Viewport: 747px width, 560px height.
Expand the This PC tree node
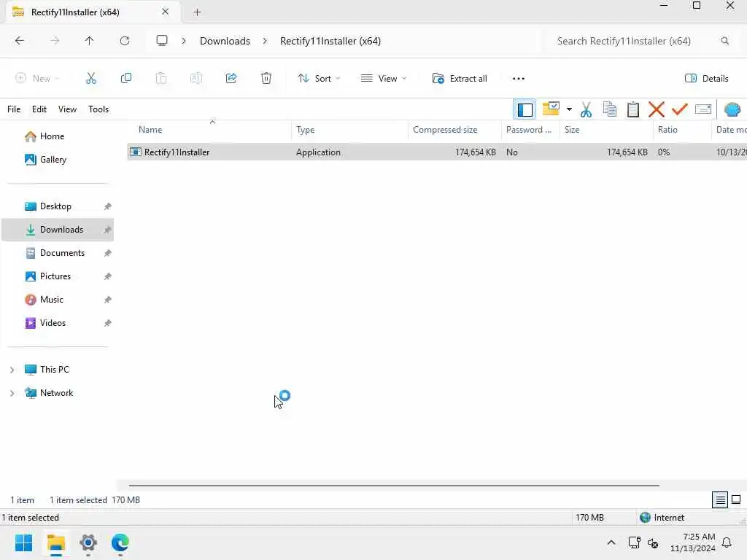pos(12,370)
